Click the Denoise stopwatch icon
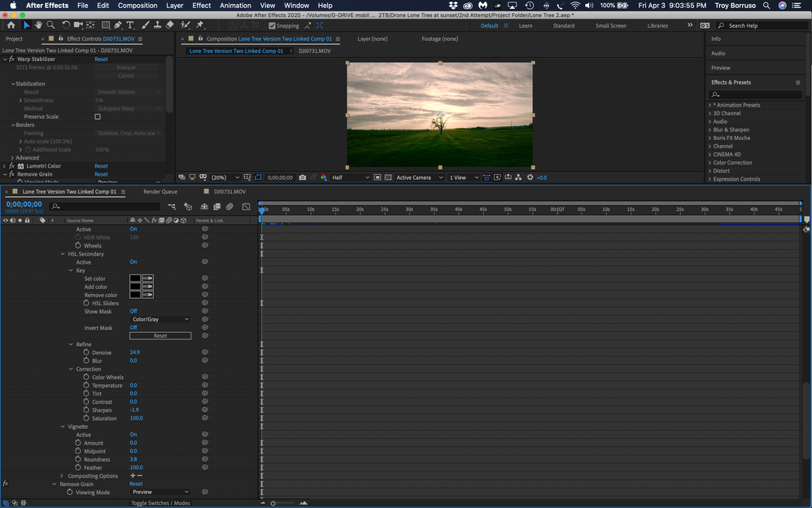 pyautogui.click(x=86, y=353)
